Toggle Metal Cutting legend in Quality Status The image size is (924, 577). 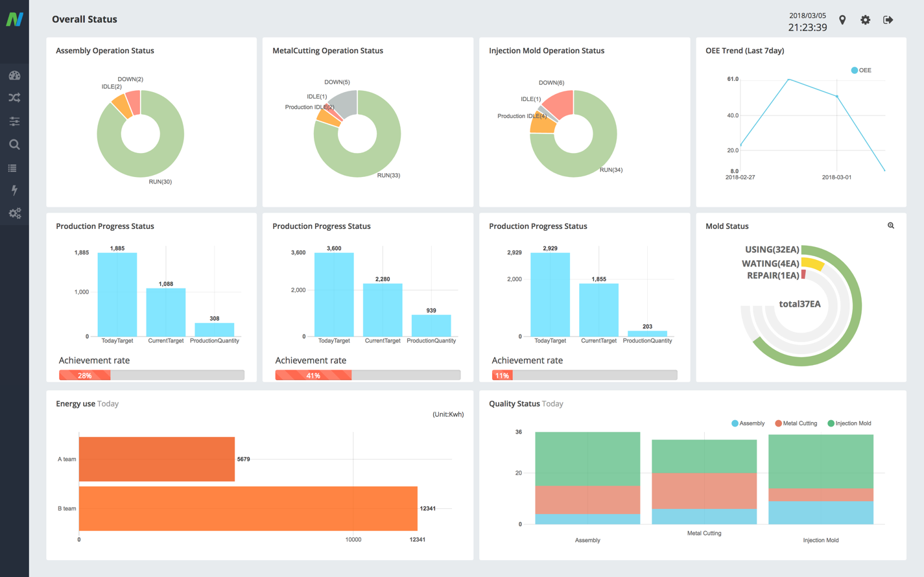pyautogui.click(x=796, y=423)
